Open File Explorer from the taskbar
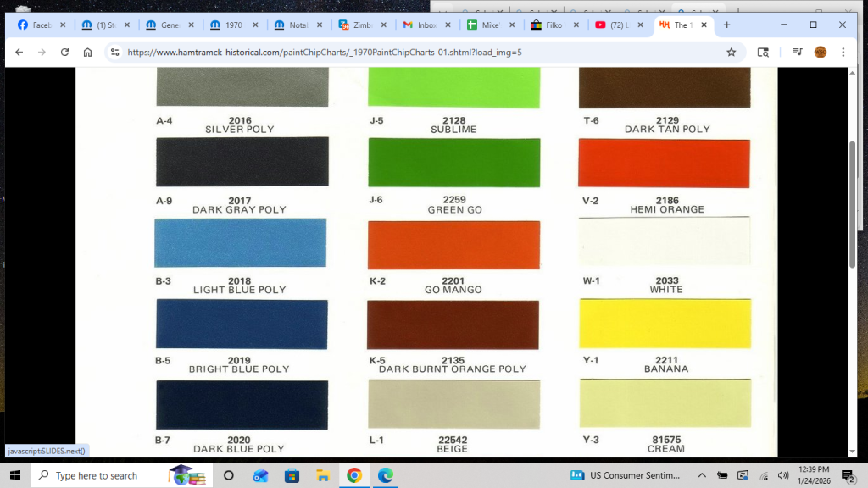 pyautogui.click(x=323, y=475)
